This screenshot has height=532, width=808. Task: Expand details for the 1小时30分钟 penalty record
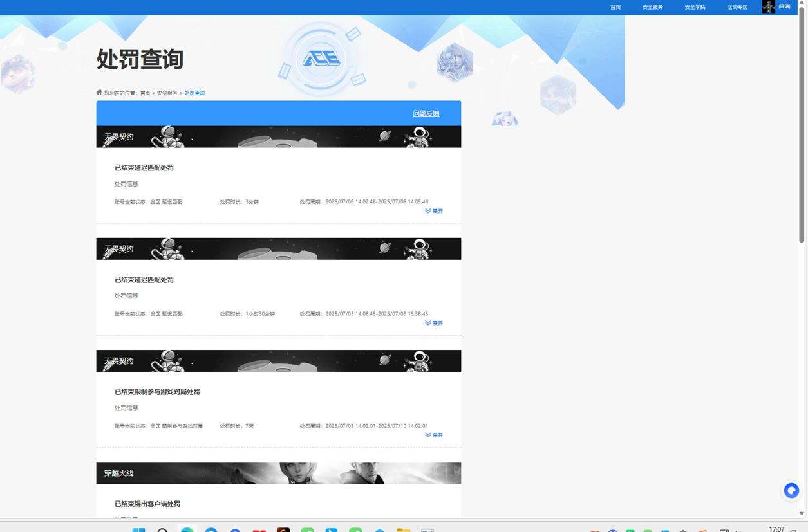[x=434, y=323]
